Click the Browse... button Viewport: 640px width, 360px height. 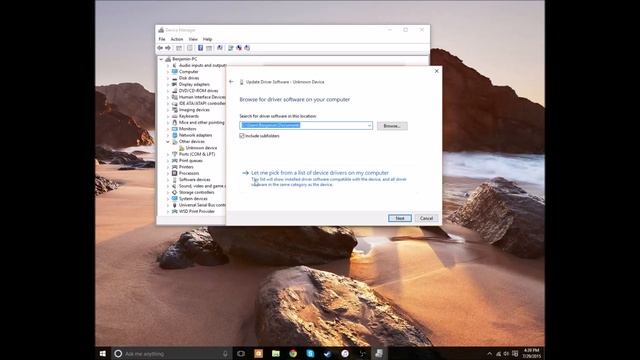coord(392,126)
